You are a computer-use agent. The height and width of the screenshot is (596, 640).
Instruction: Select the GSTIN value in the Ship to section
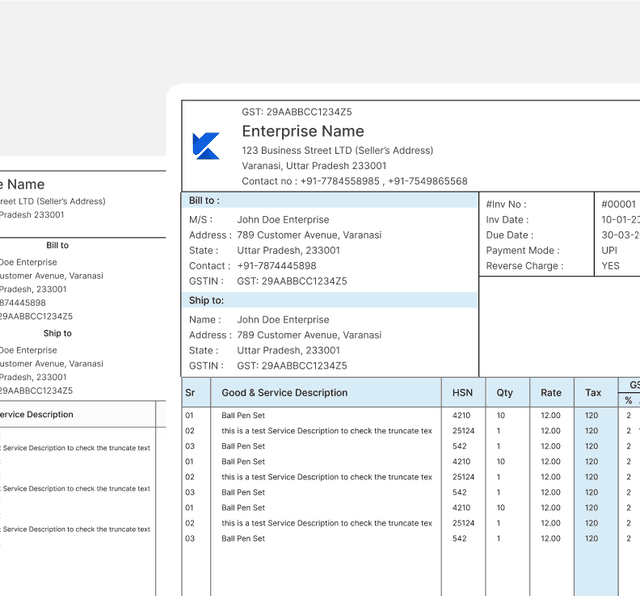292,366
